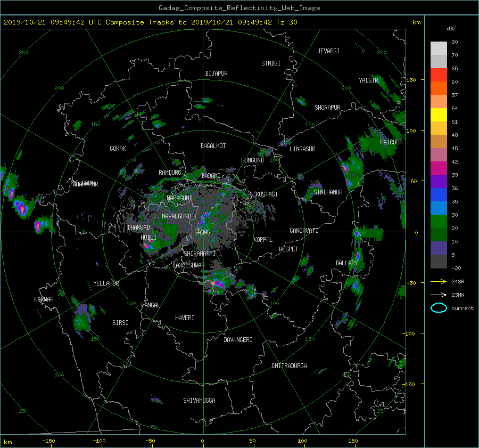Click the SINDHANUR city label
This screenshot has height=448, width=479.
328,192
